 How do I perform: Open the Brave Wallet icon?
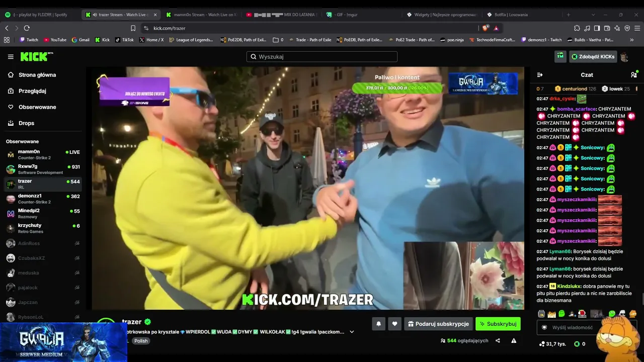point(607,28)
